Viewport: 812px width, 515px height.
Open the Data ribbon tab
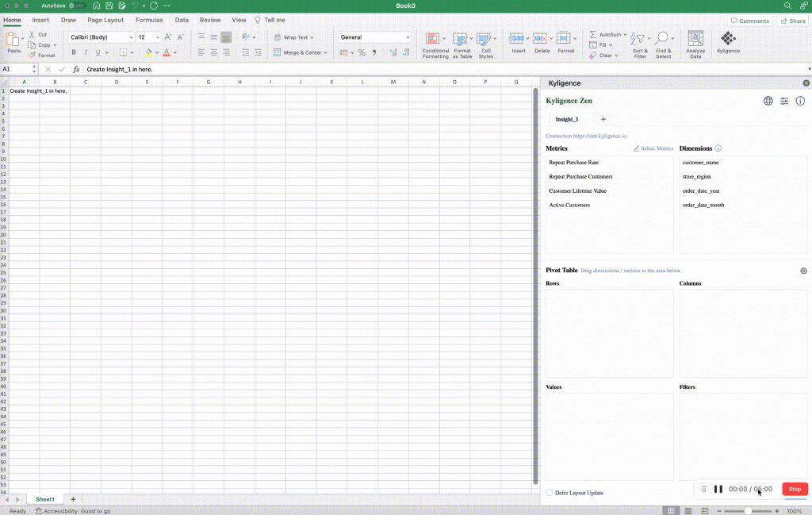(x=182, y=20)
